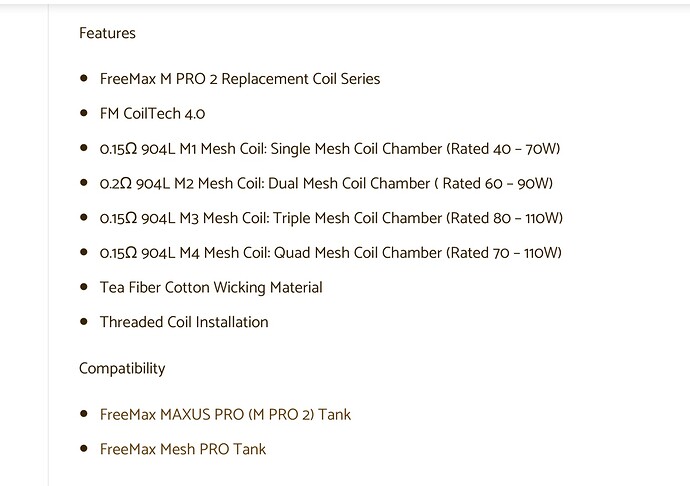Click the FreeMax M PRO 2 Replacement Coil Series line

(240, 79)
